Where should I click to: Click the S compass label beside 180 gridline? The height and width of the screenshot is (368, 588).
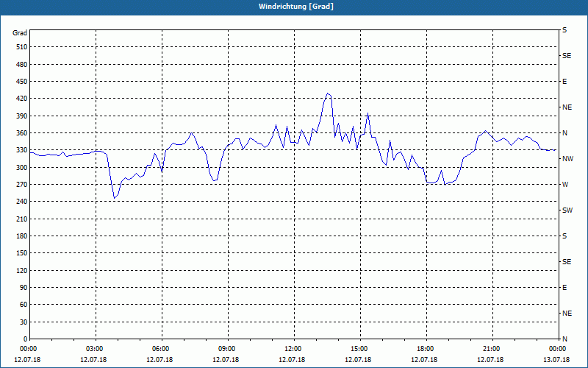click(564, 236)
